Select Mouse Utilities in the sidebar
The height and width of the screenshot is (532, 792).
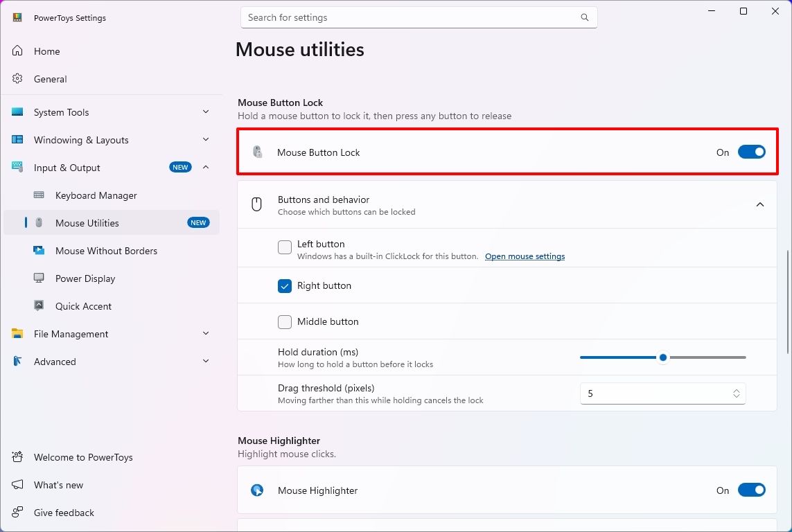(x=111, y=222)
